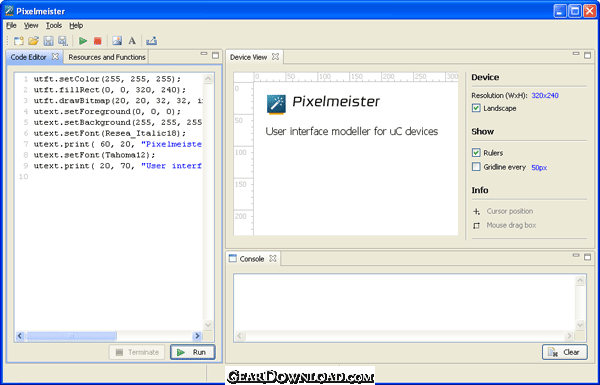The width and height of the screenshot is (600, 385).
Task: Click the export toolbar icon
Action: [x=152, y=41]
